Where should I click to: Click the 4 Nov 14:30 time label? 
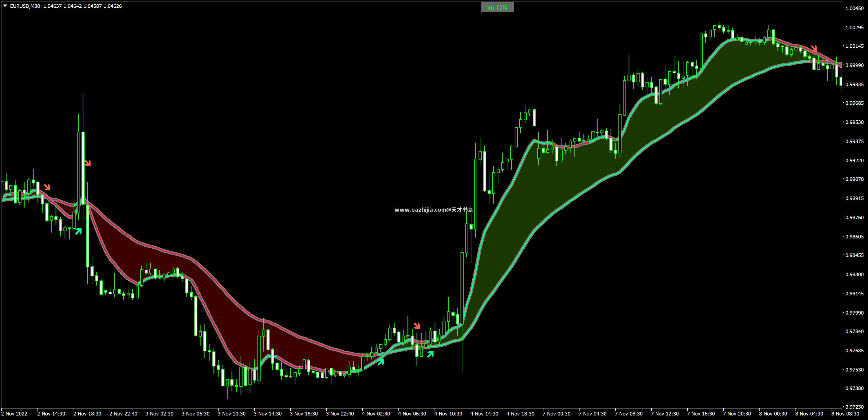(x=484, y=414)
